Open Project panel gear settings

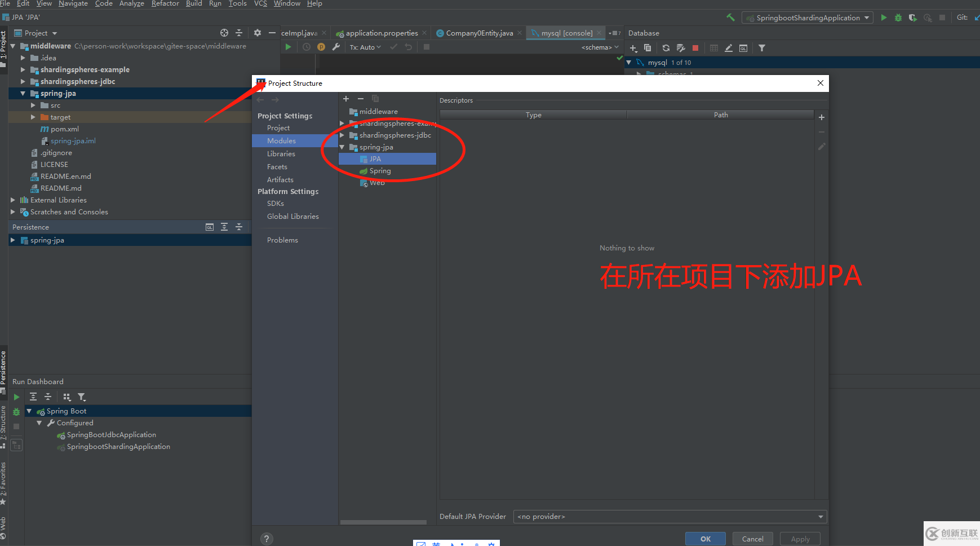(x=258, y=33)
